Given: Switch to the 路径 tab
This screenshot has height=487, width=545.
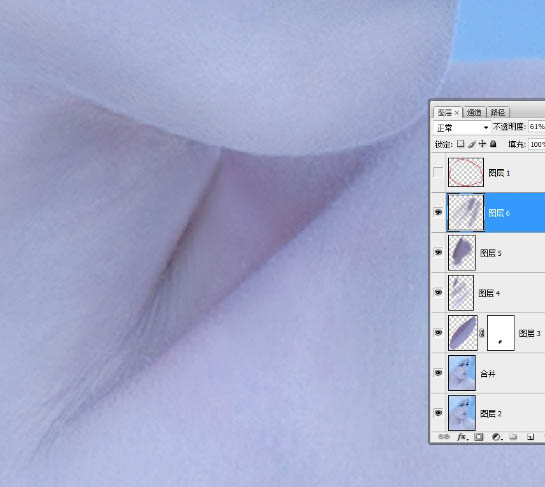Looking at the screenshot, I should pyautogui.click(x=498, y=112).
